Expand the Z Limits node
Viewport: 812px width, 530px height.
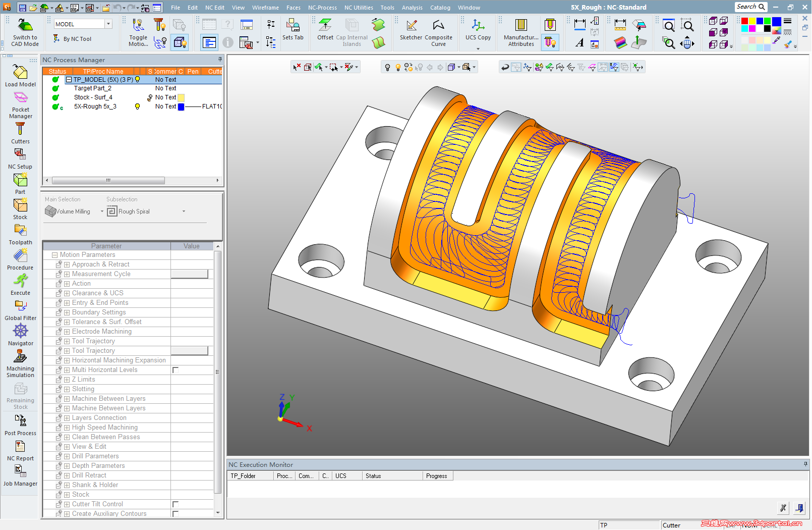coord(67,380)
